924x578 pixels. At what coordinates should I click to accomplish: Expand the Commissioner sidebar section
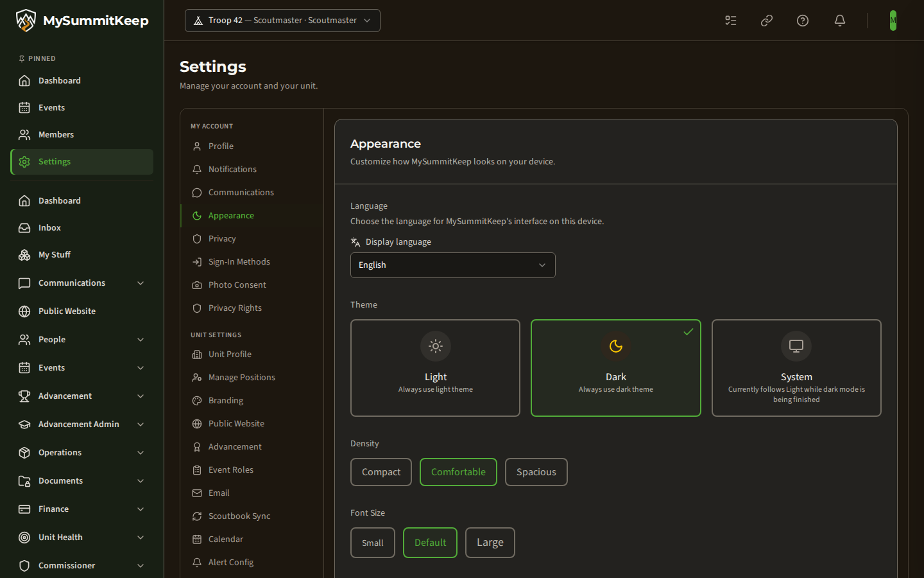pyautogui.click(x=82, y=566)
